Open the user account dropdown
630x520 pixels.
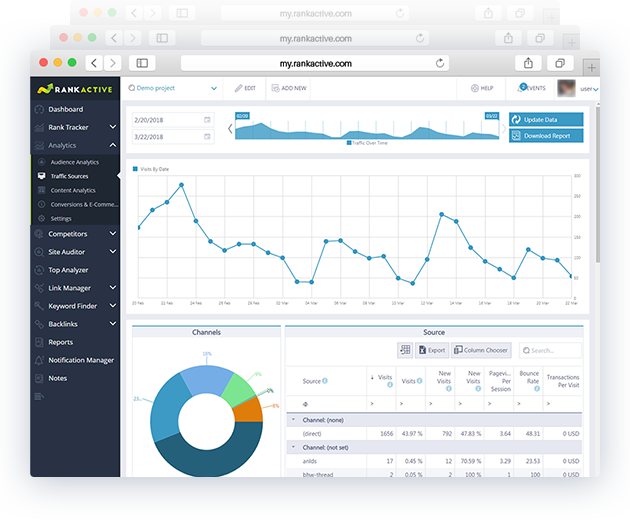(589, 89)
